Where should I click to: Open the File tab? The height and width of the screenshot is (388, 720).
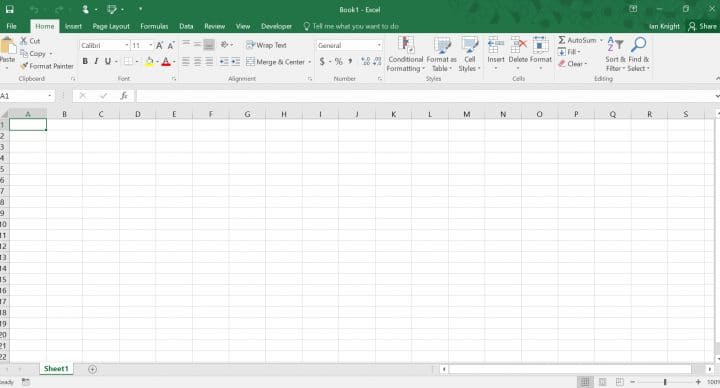pos(11,26)
